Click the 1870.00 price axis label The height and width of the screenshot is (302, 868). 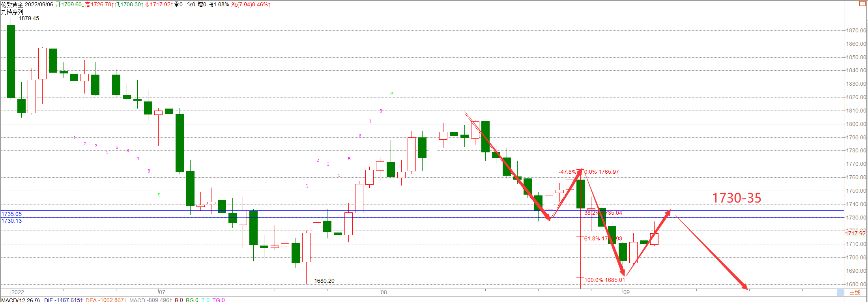(856, 30)
